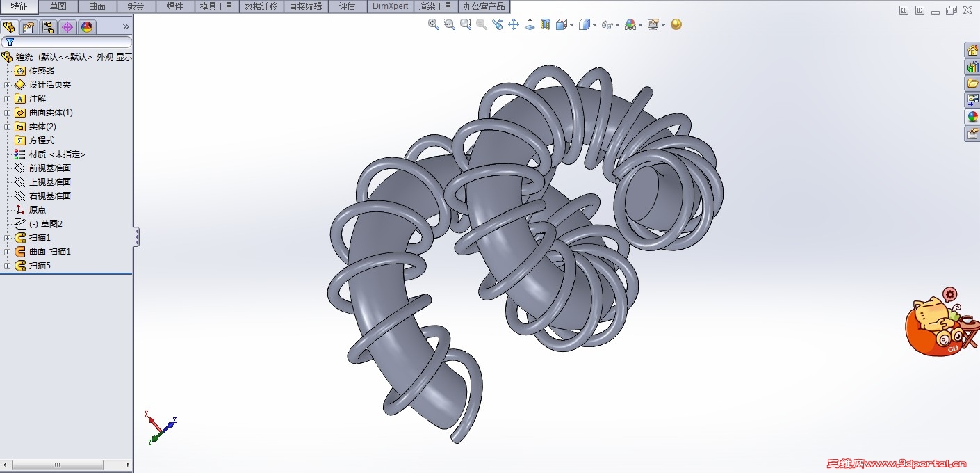
Task: Select the 上视基准面 plane
Action: click(x=42, y=182)
